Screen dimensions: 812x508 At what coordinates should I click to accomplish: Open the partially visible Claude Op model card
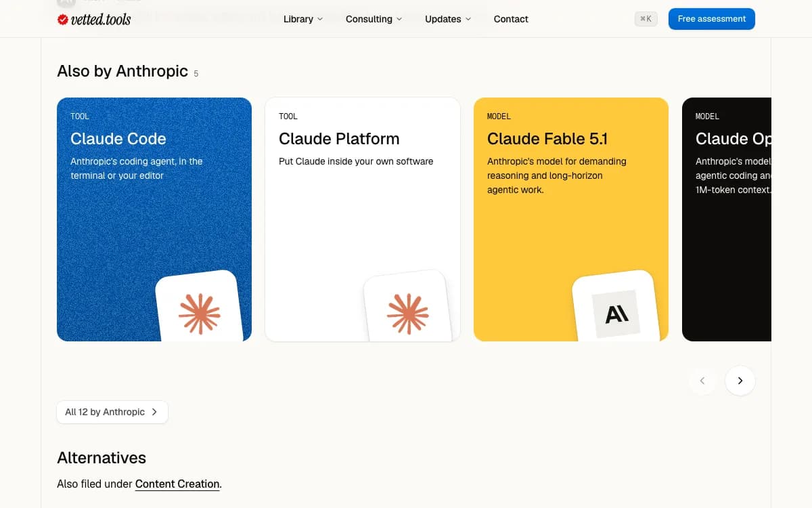point(727,219)
